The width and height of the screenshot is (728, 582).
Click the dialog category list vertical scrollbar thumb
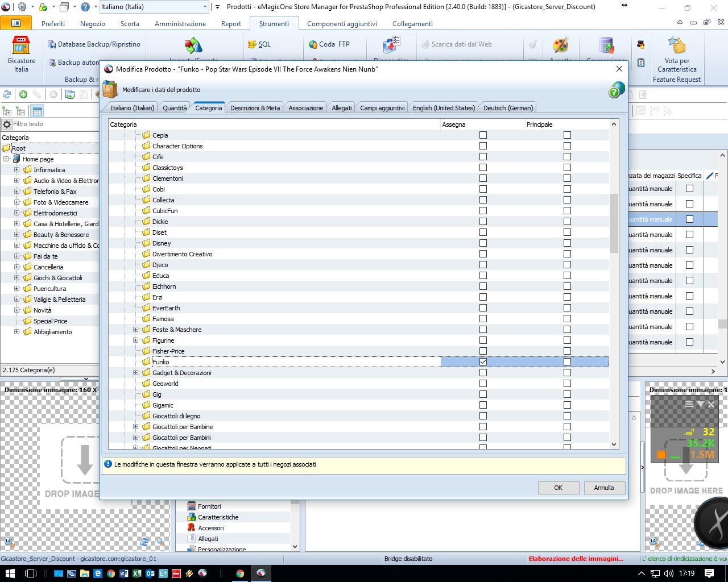point(614,223)
